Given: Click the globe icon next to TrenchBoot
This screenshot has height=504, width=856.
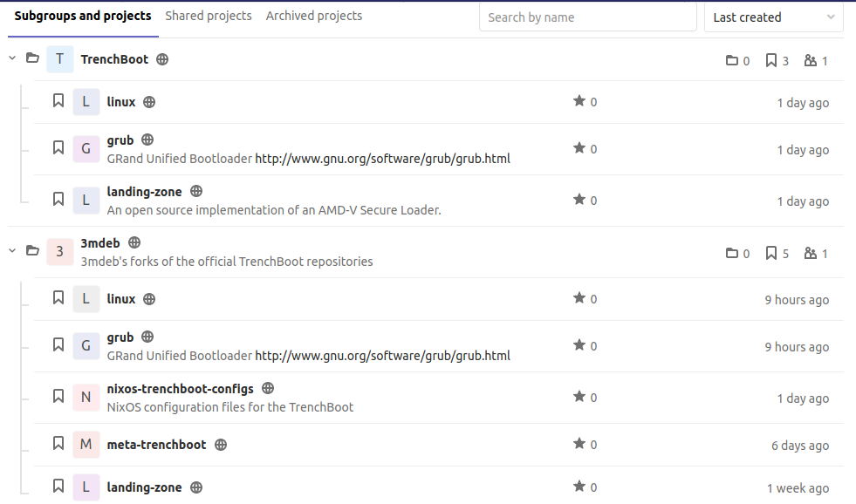Looking at the screenshot, I should (x=162, y=58).
